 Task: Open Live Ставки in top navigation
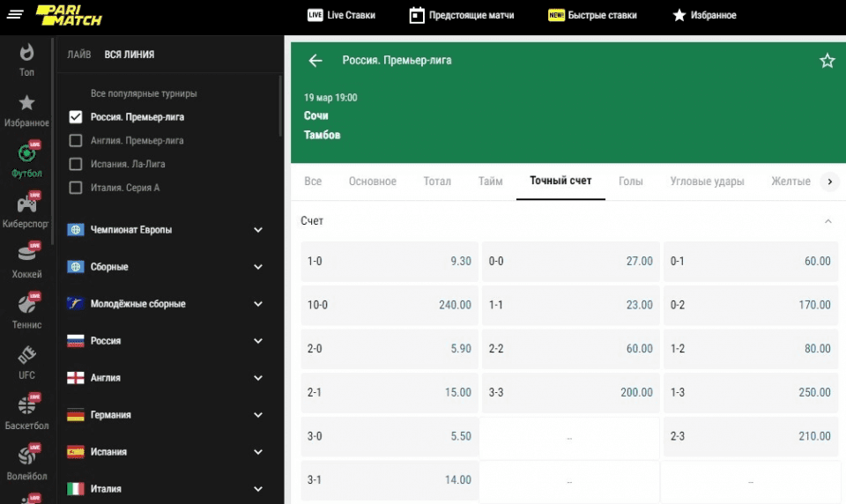click(x=340, y=15)
